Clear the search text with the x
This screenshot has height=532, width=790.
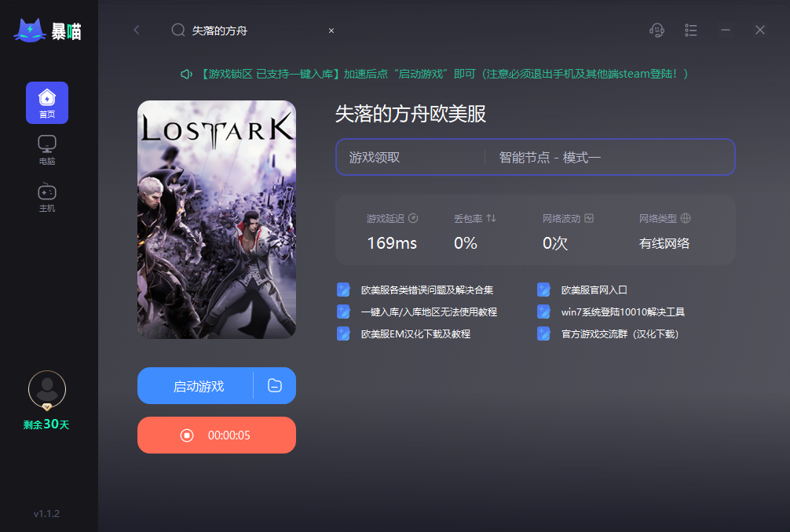(331, 31)
